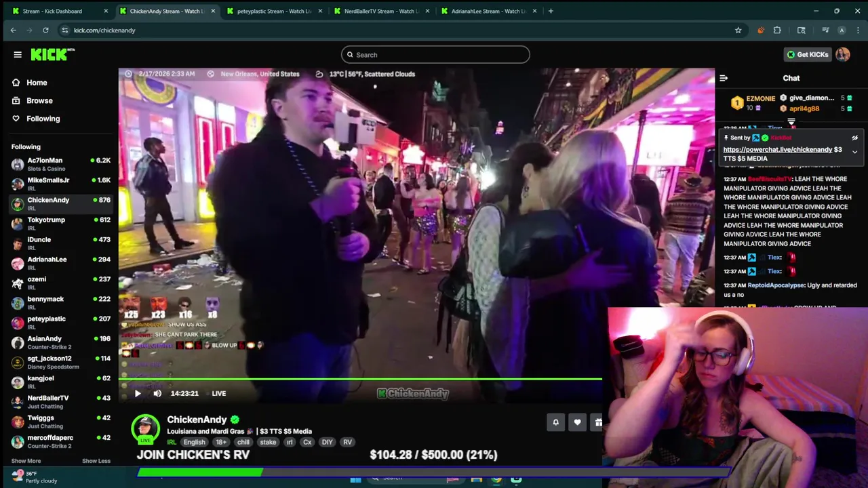Click the Get KICKs button

pos(807,55)
